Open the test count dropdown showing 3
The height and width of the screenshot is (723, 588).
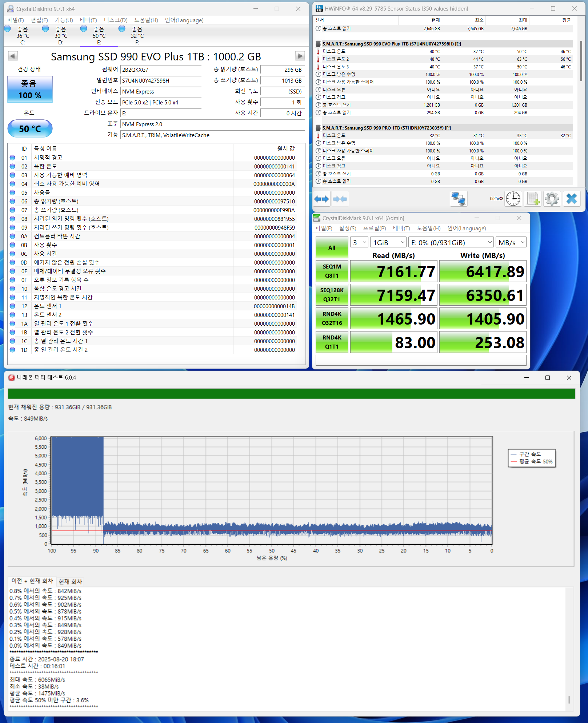(x=359, y=242)
